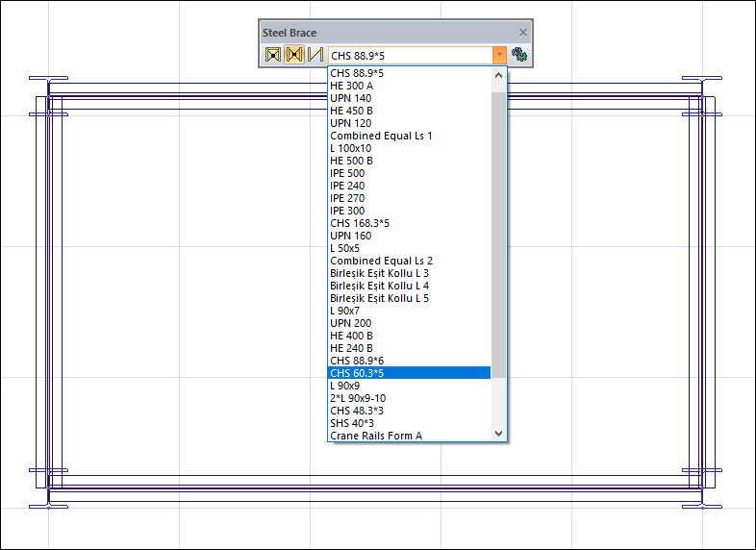Screen dimensions: 756x550
Task: Select the single diagonal brace icon
Action: click(x=315, y=55)
